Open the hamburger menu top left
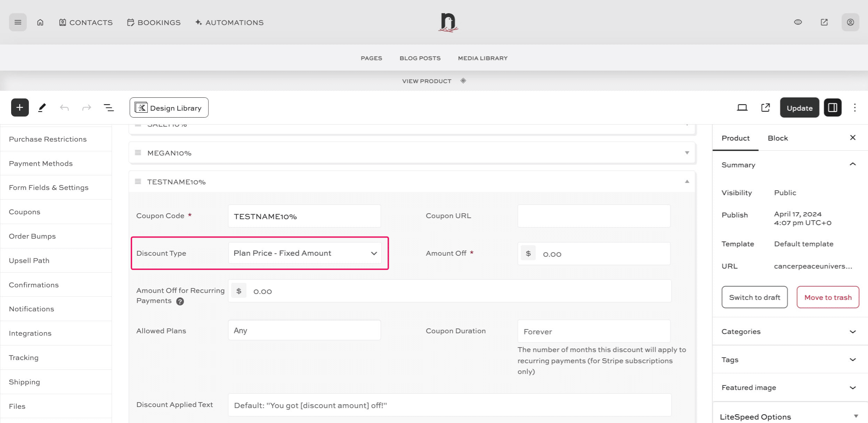868x423 pixels. pyautogui.click(x=18, y=22)
